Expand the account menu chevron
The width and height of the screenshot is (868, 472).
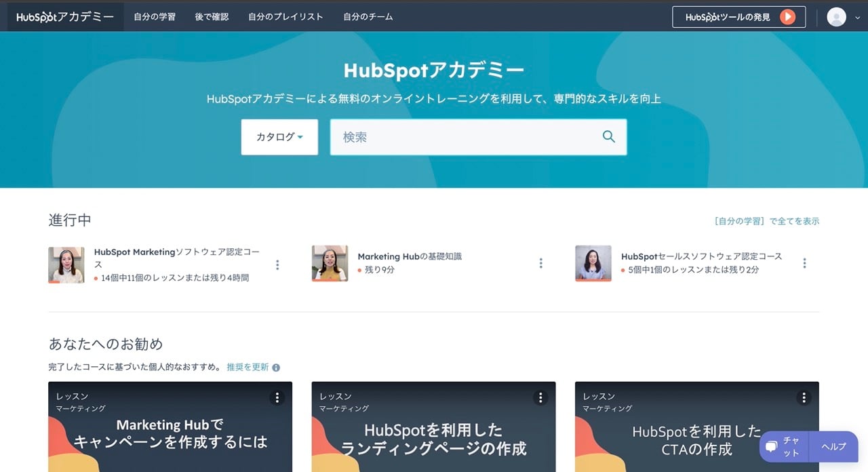click(857, 18)
